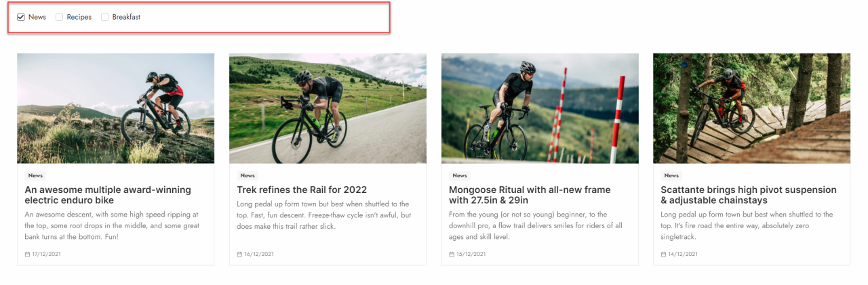The height and width of the screenshot is (285, 868).
Task: Open the electric enduro bike article thumbnail
Action: pyautogui.click(x=115, y=108)
